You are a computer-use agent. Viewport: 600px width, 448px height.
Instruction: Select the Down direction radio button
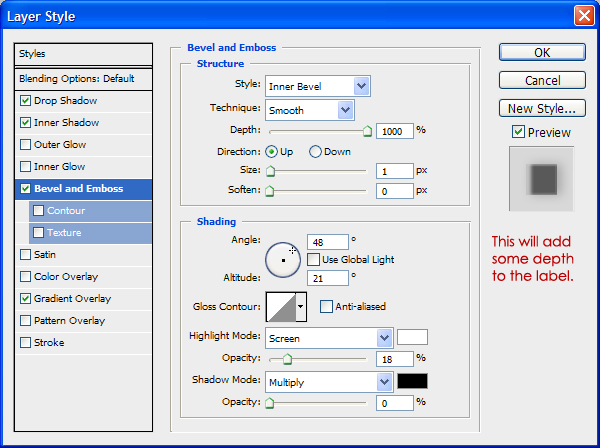click(x=315, y=152)
